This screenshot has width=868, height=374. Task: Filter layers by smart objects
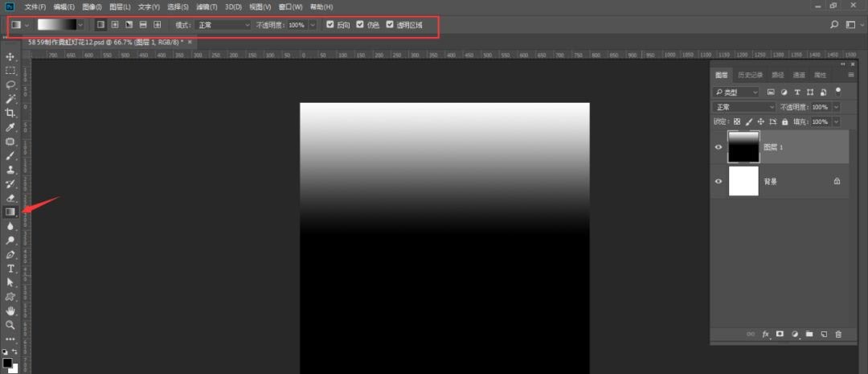[x=824, y=92]
